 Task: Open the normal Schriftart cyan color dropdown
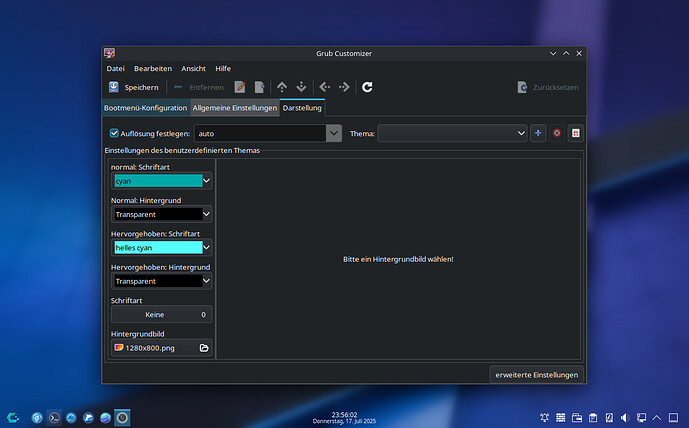[161, 181]
